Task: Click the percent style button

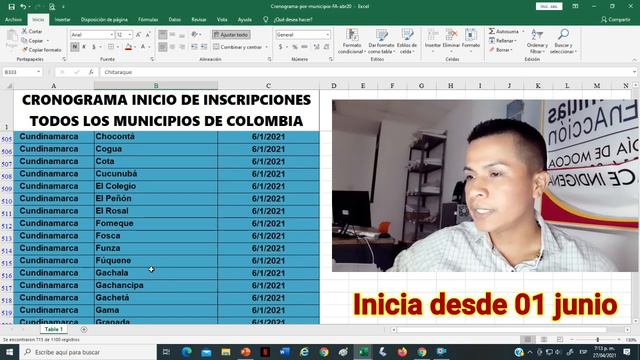Action: pyautogui.click(x=295, y=47)
